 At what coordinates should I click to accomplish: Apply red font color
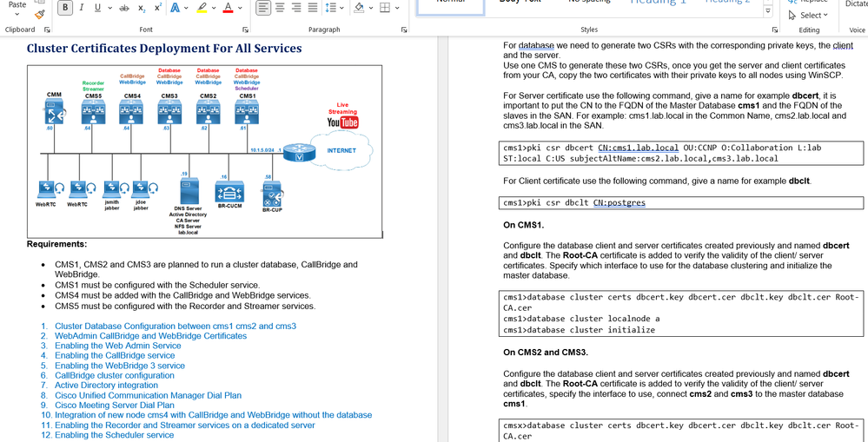[x=228, y=8]
